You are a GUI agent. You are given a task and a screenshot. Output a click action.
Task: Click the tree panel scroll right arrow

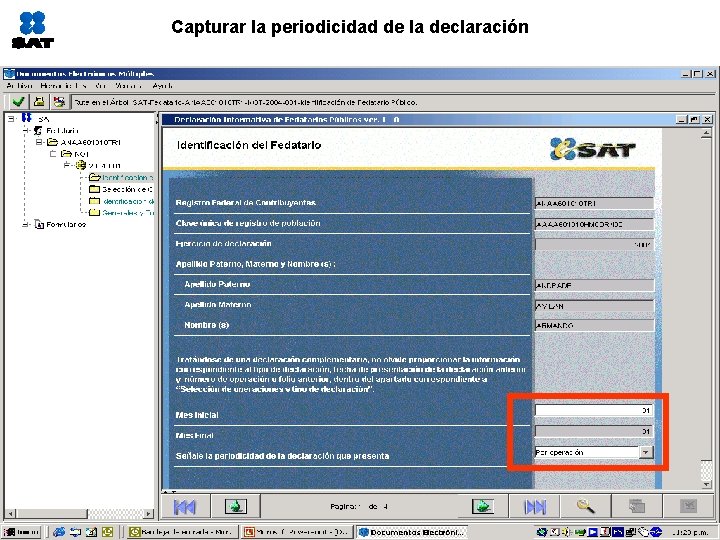tap(148, 513)
